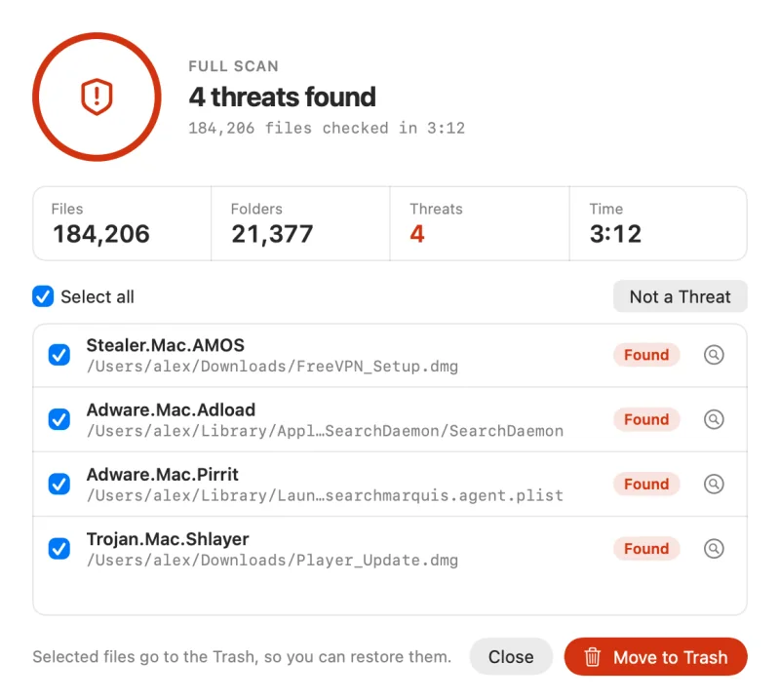Click the Files count 184,206
The image size is (780, 700).
click(x=101, y=234)
